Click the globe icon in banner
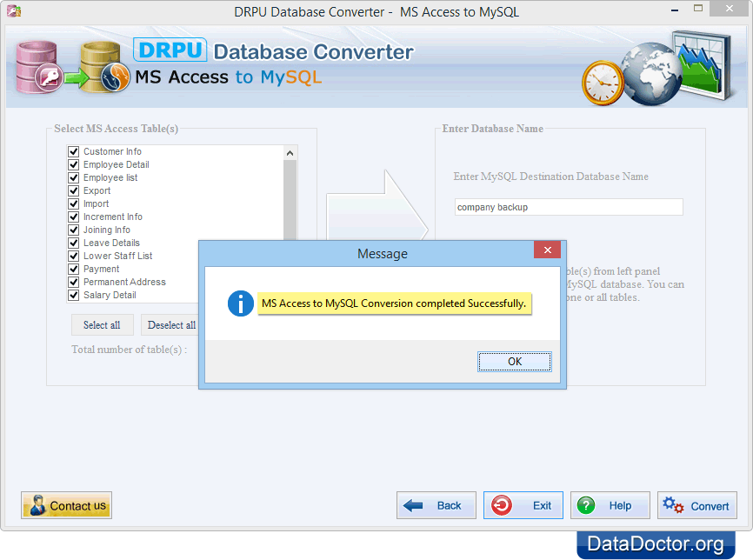 click(x=650, y=73)
